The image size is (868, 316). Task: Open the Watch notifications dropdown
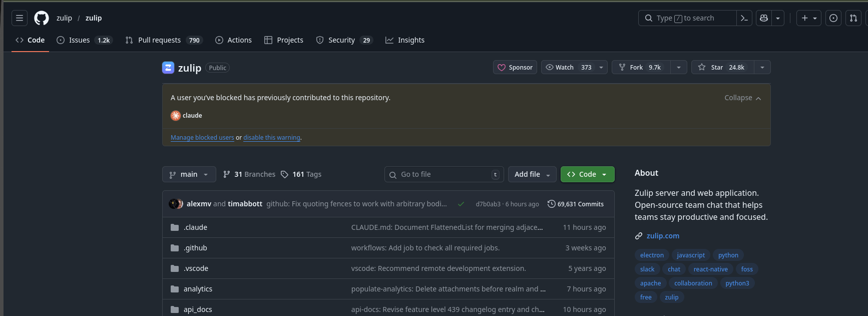tap(574, 67)
